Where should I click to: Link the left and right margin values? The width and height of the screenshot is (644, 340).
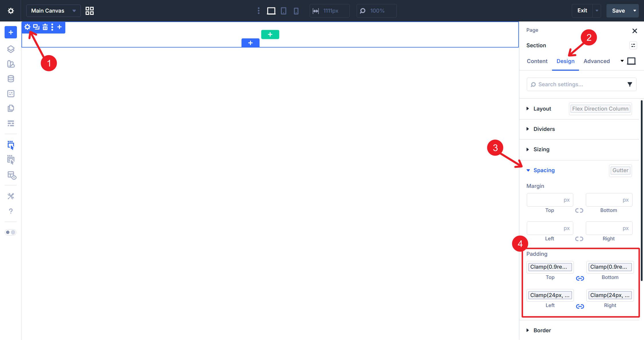click(x=580, y=239)
